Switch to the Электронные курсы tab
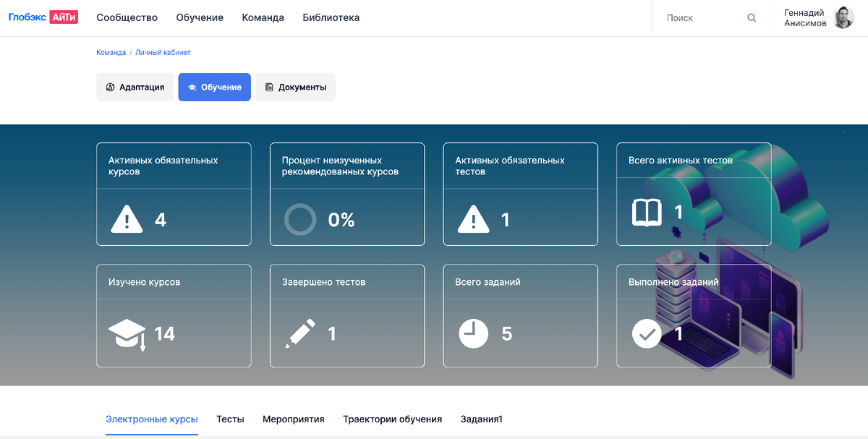Screen dimensions: 868x439 [x=152, y=419]
